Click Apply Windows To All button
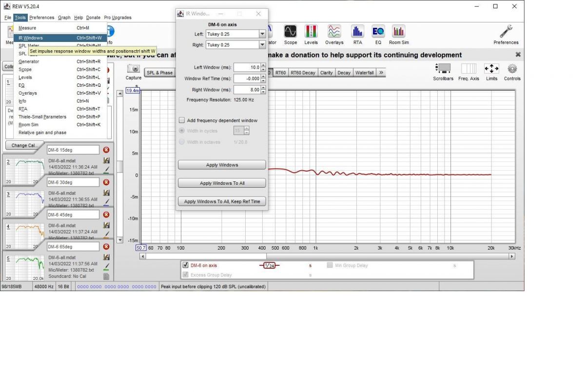 [x=222, y=183]
